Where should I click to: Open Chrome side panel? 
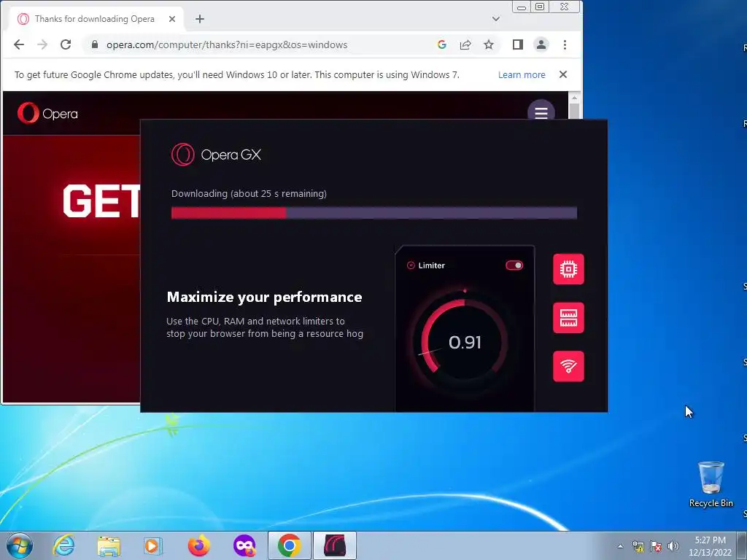518,44
